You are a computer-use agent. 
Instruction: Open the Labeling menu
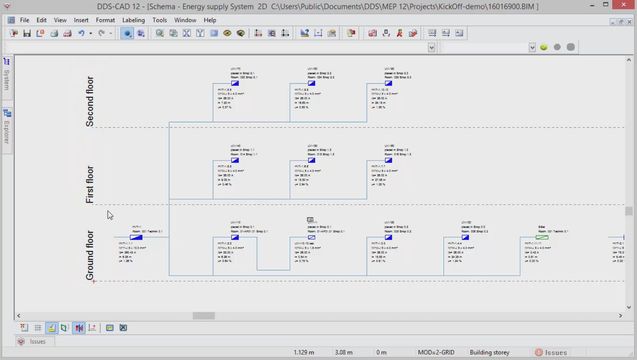pos(133,20)
